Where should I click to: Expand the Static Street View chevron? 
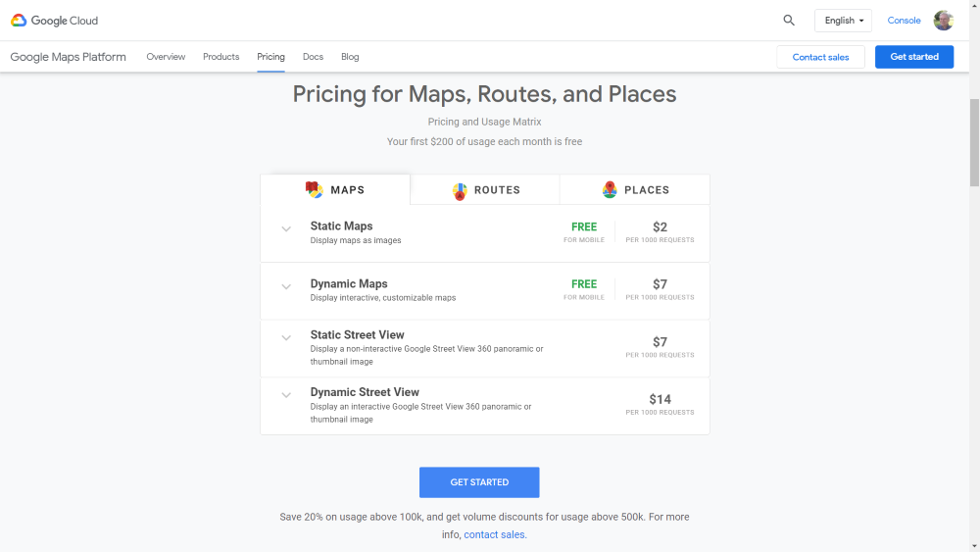click(x=286, y=337)
